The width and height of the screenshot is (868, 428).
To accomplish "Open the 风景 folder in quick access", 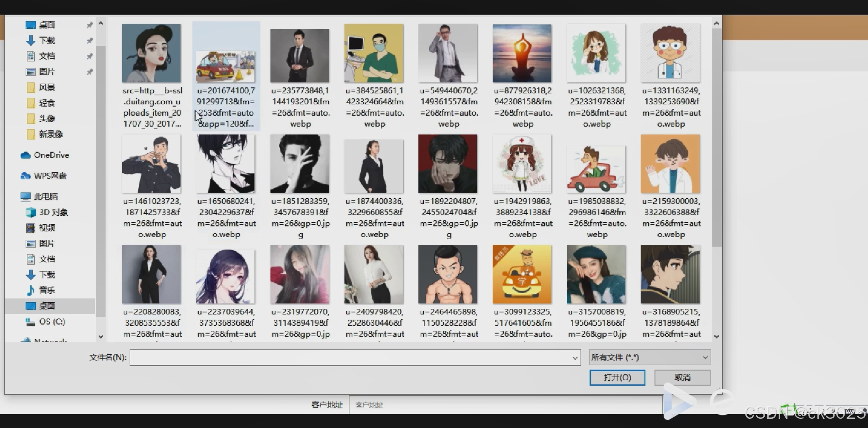I will coord(31,87).
